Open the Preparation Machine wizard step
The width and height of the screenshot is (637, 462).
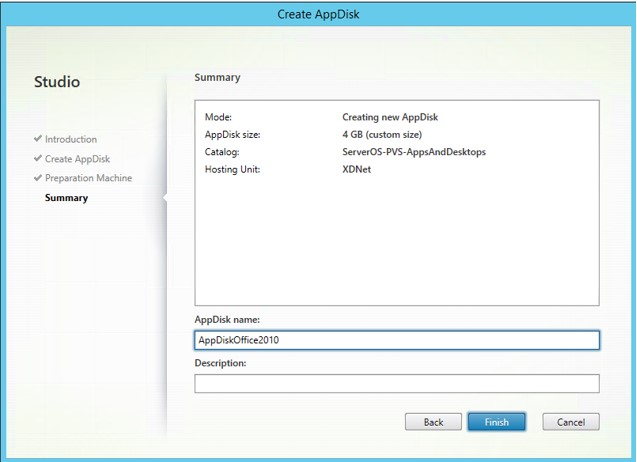coord(88,178)
